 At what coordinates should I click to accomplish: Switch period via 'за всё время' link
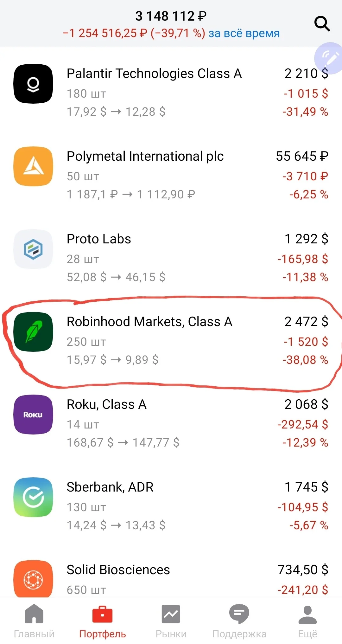(244, 33)
